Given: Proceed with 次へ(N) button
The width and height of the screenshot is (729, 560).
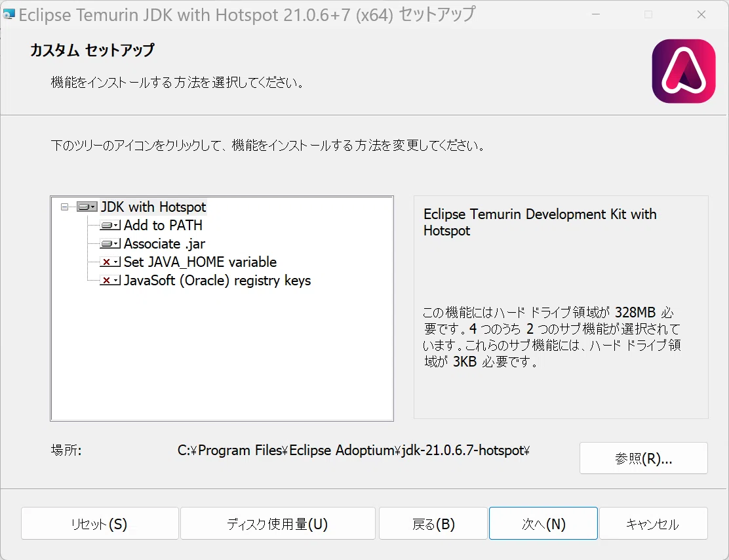Looking at the screenshot, I should click(x=543, y=524).
